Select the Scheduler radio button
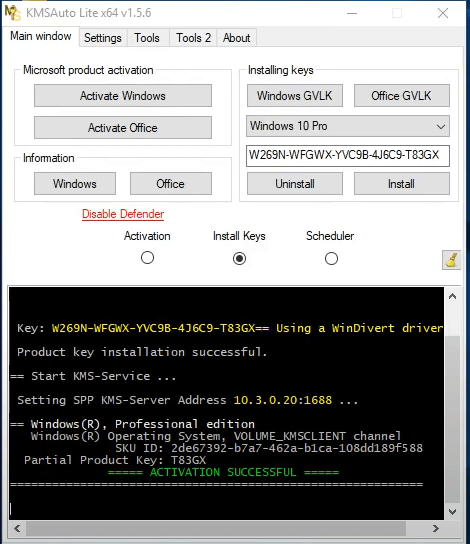The width and height of the screenshot is (470, 544). pos(331,258)
